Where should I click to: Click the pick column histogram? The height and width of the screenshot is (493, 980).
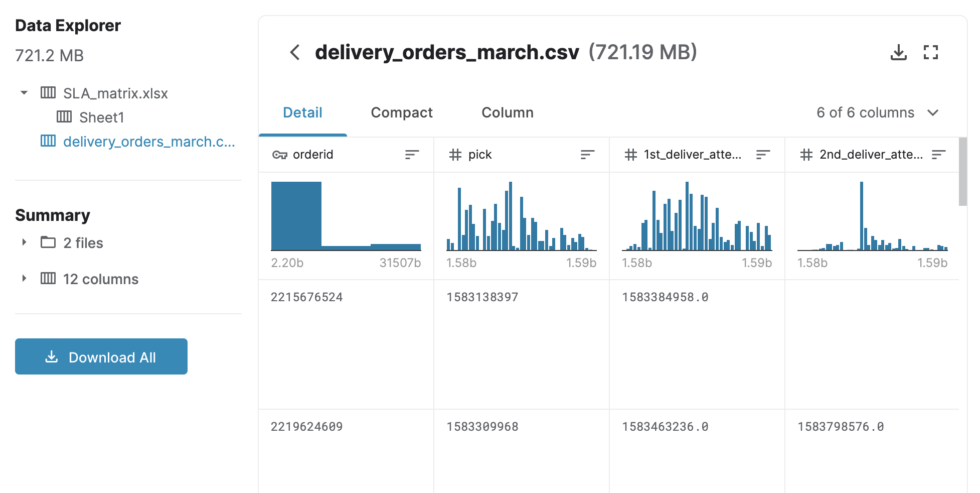coord(522,216)
